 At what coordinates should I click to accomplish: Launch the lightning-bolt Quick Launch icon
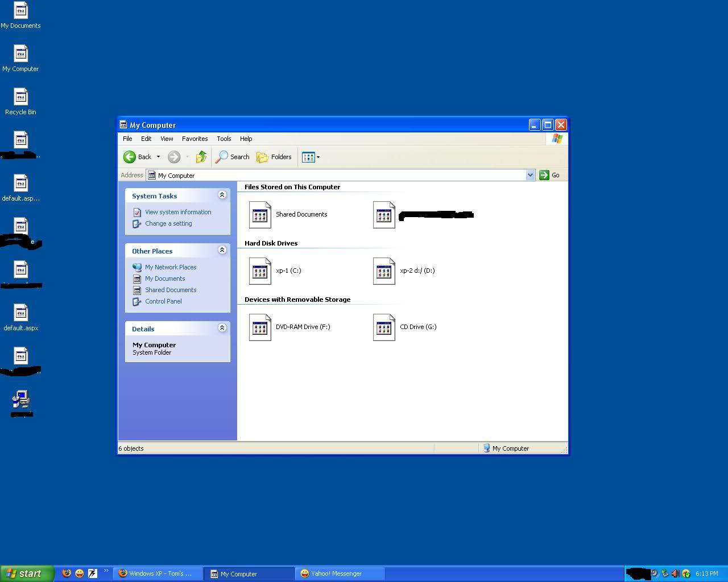[x=93, y=573]
